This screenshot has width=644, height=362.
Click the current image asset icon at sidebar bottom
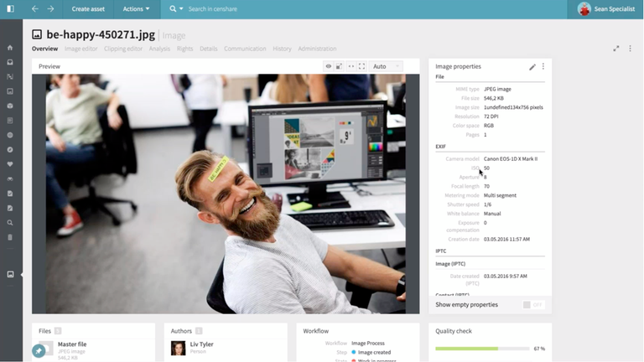(10, 274)
